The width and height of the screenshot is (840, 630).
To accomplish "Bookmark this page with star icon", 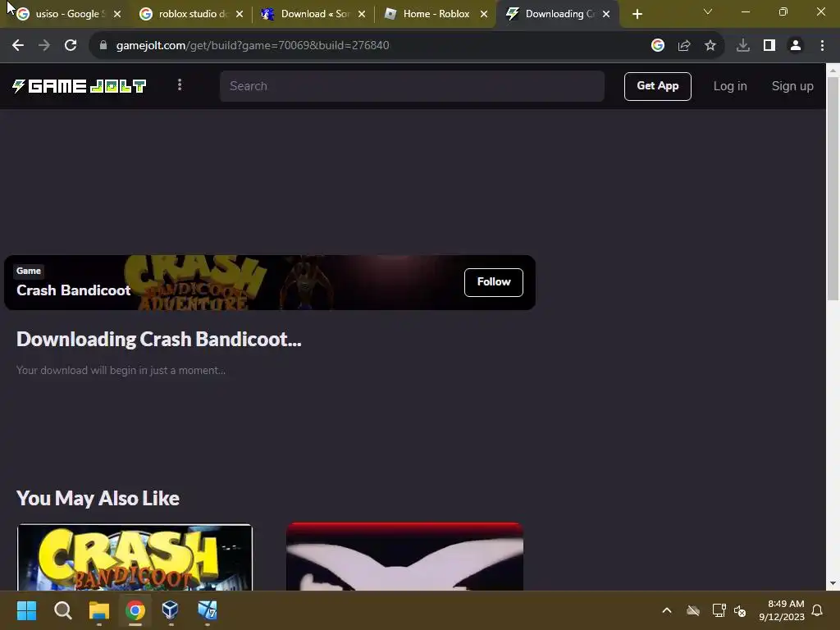I will (x=710, y=46).
